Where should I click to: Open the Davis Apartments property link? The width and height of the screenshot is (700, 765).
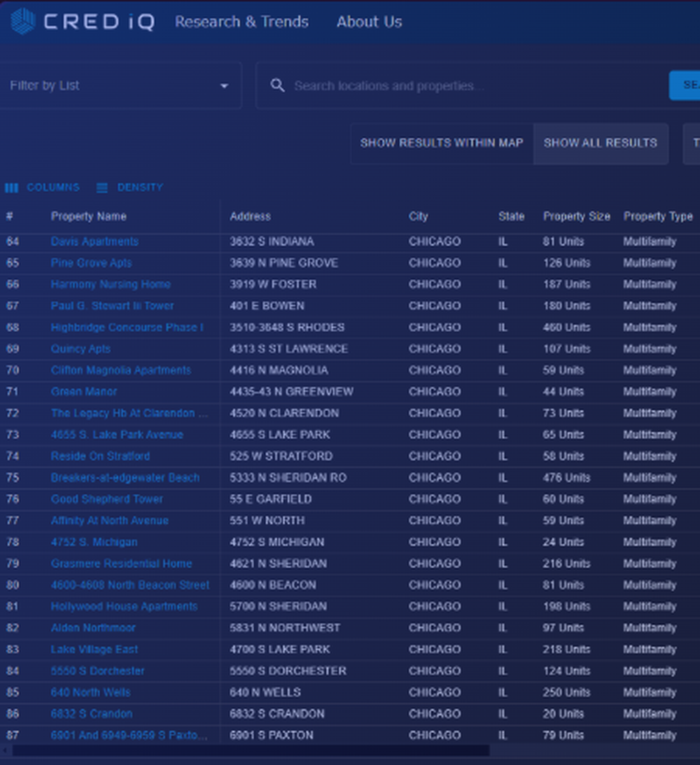pyautogui.click(x=94, y=241)
